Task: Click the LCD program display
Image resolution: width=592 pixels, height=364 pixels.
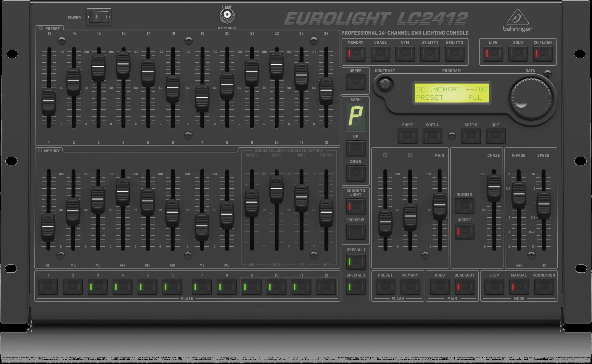Action: tap(452, 93)
